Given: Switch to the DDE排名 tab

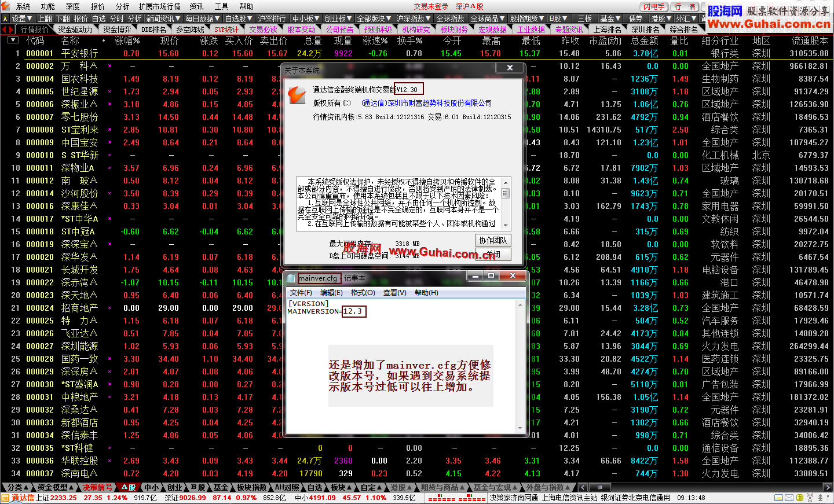Looking at the screenshot, I should 154,30.
